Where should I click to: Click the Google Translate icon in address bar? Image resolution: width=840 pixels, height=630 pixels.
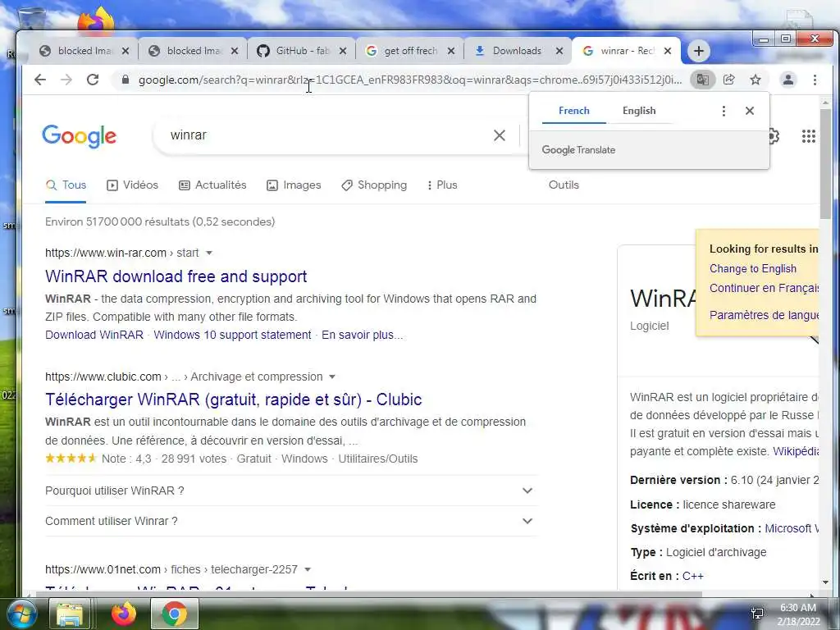point(703,80)
